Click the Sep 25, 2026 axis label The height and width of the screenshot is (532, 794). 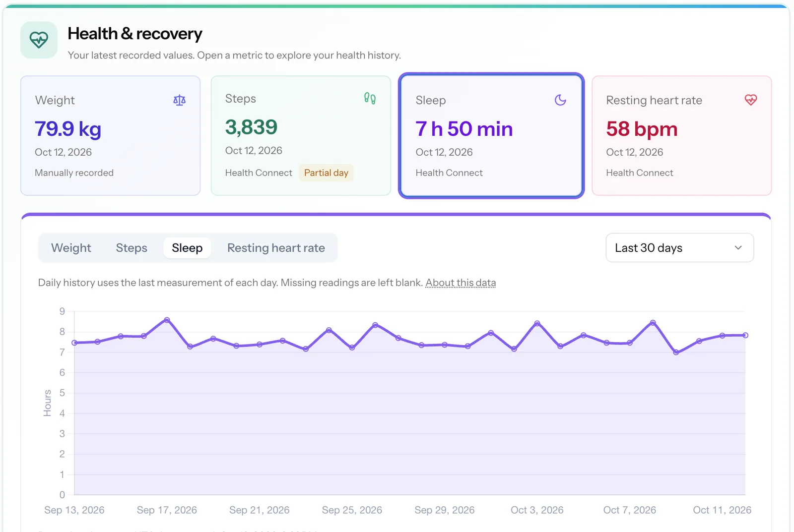point(352,510)
